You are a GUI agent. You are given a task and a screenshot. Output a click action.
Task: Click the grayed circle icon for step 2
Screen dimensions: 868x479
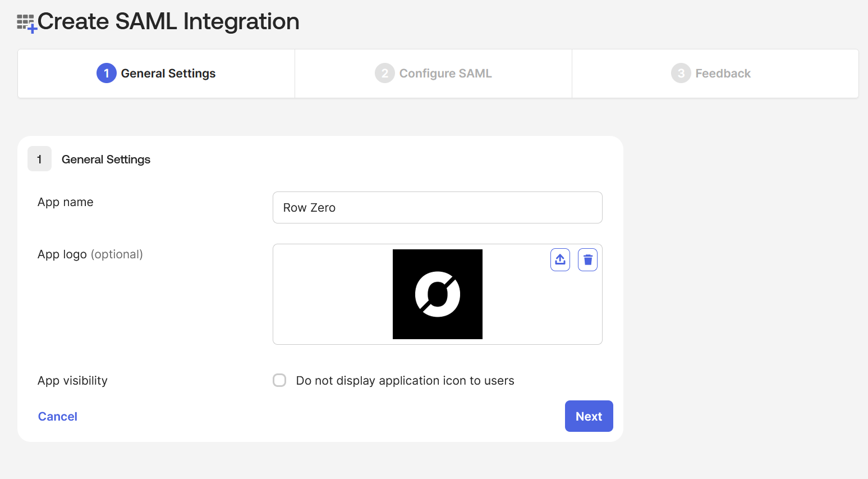[x=384, y=73]
